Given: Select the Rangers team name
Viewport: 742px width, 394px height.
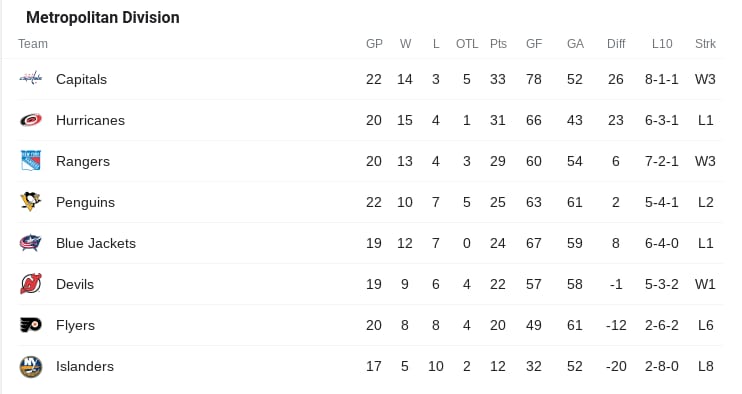Looking at the screenshot, I should coord(83,162).
